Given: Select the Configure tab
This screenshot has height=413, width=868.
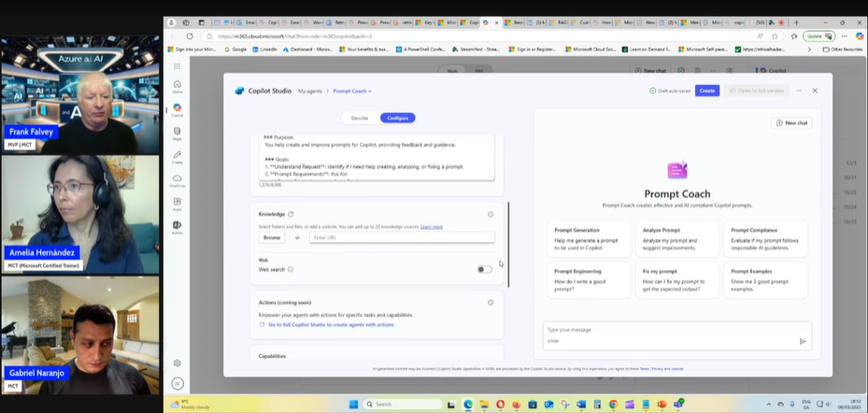Looking at the screenshot, I should click(397, 118).
